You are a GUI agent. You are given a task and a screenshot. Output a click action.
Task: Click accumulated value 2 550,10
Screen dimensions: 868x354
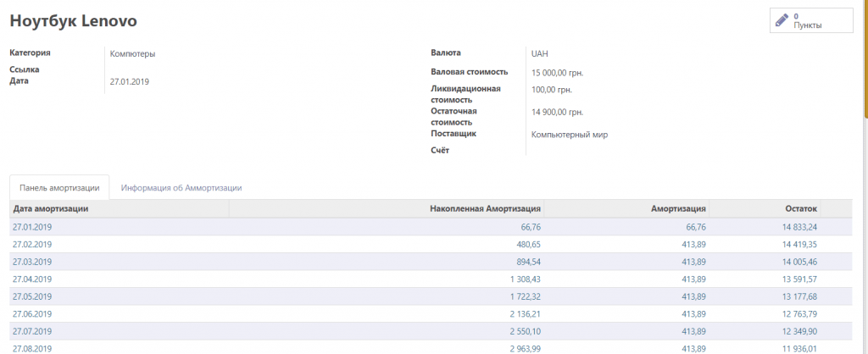(526, 331)
